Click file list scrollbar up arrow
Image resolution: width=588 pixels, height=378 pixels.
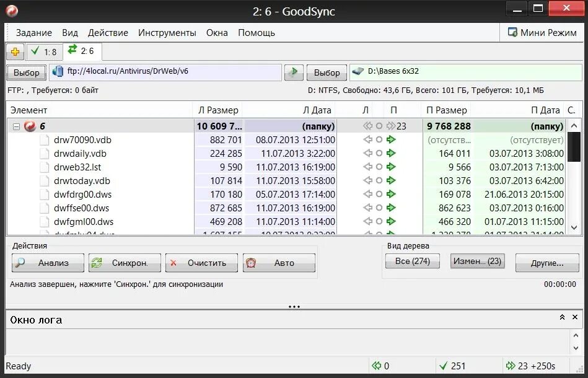tap(574, 126)
